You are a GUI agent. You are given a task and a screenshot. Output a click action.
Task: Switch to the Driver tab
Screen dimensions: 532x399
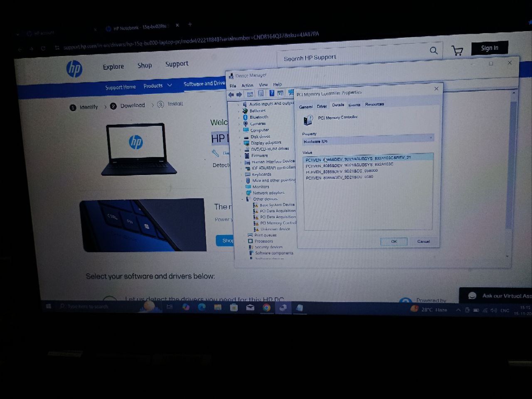click(x=322, y=106)
